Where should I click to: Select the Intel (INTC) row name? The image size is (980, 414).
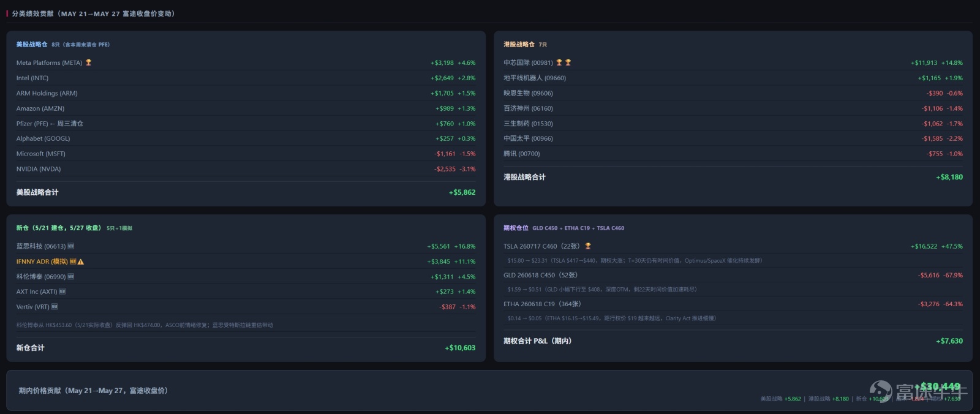pyautogui.click(x=32, y=78)
